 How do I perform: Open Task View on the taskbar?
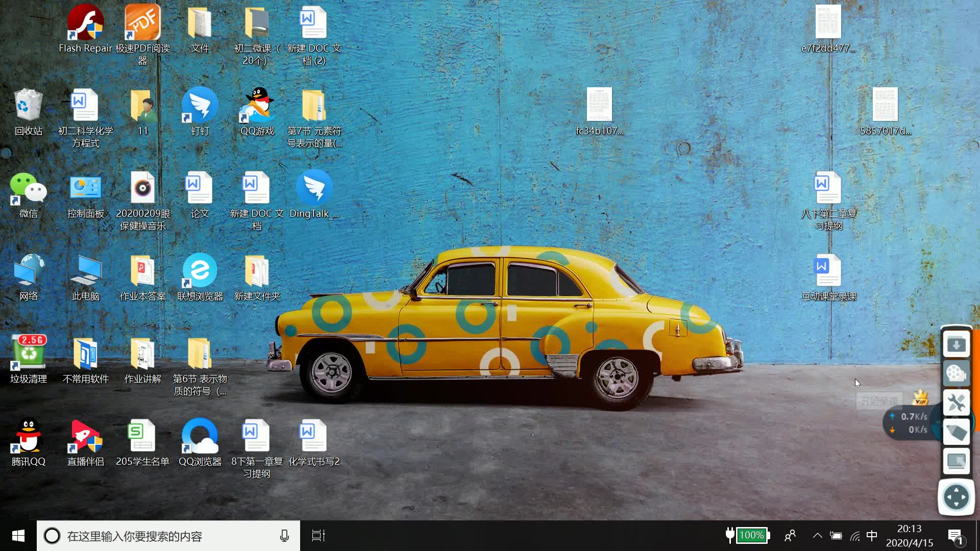pyautogui.click(x=318, y=536)
